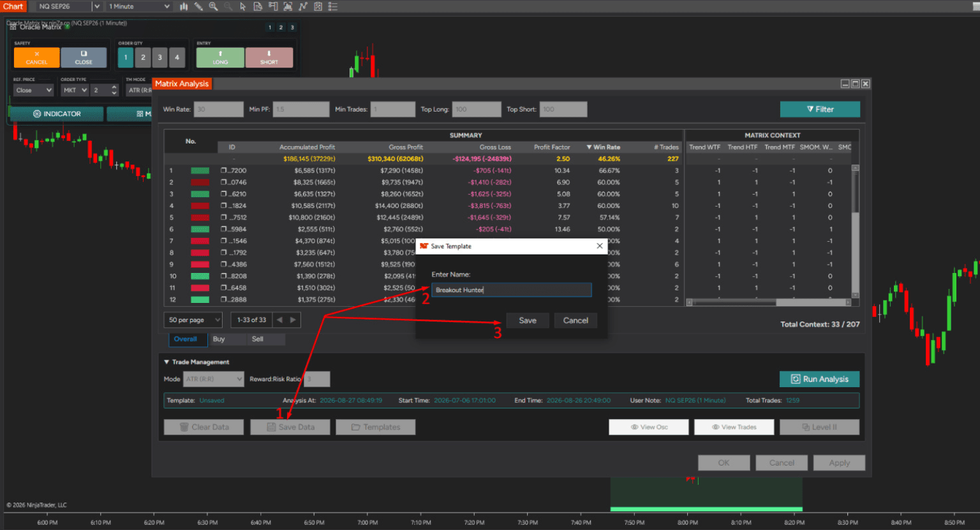Viewport: 980px width, 530px height.
Task: Select order quantity 1 button
Action: (126, 57)
